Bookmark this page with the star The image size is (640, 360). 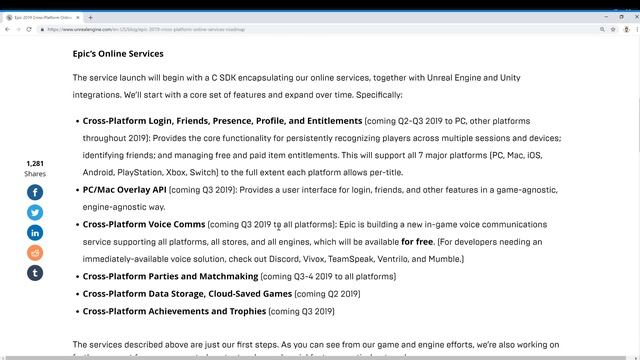click(613, 29)
